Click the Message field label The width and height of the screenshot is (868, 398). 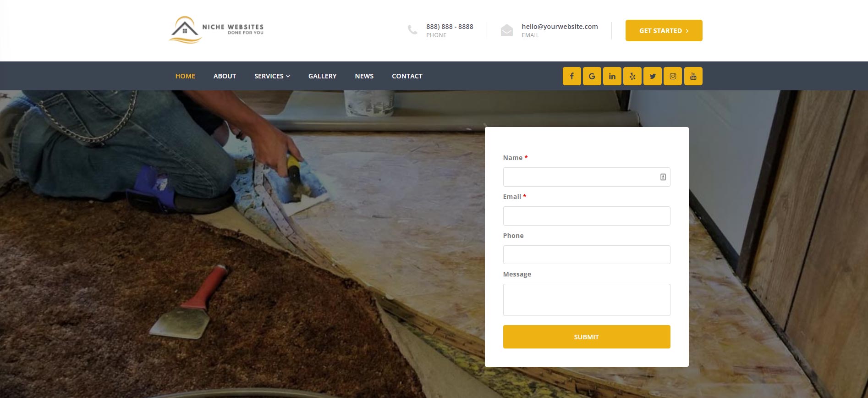coord(517,274)
